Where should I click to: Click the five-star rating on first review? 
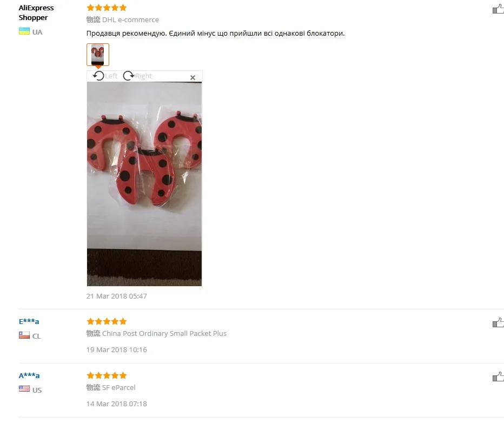click(x=107, y=8)
